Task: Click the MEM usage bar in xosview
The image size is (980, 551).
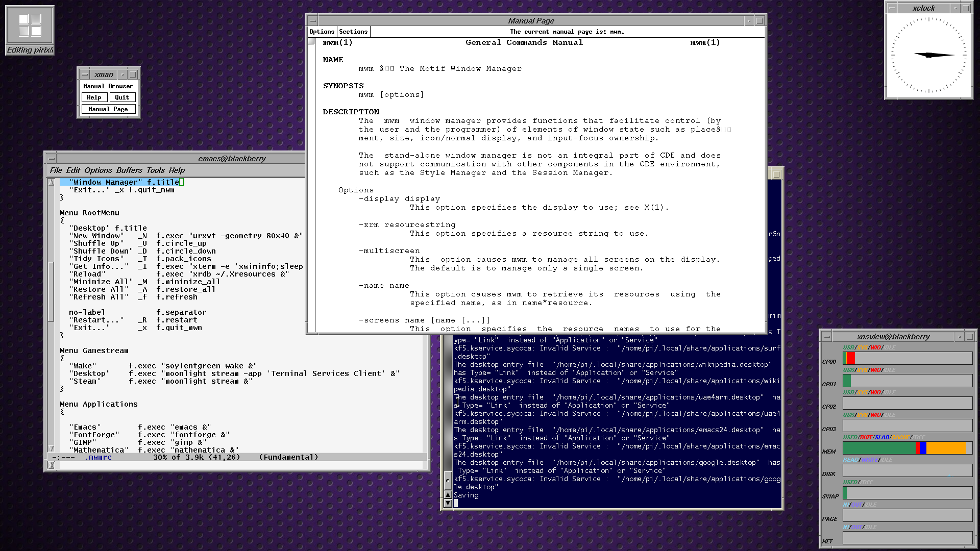Action: [907, 448]
